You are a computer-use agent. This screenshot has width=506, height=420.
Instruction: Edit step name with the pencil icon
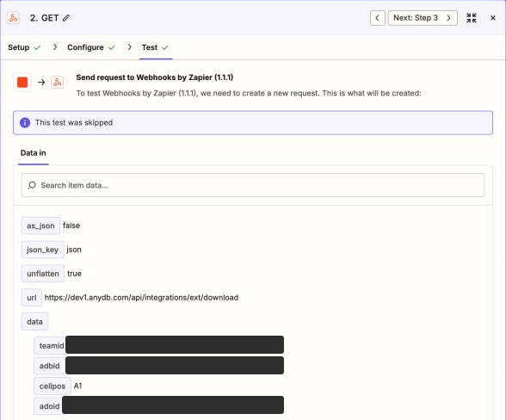point(66,18)
